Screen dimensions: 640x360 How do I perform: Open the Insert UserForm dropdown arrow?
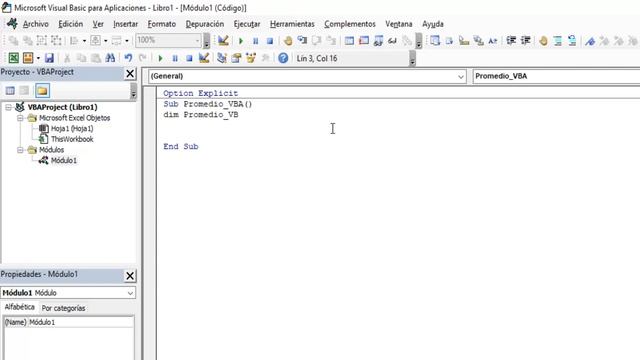(x=38, y=58)
